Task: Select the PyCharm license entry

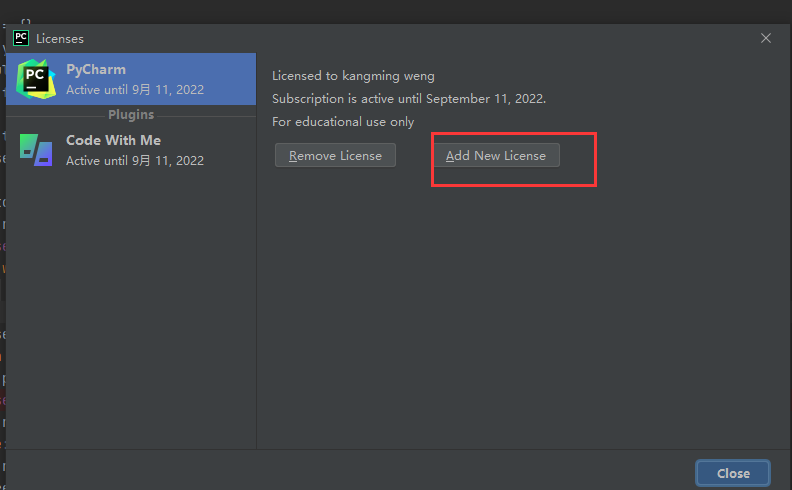Action: point(131,79)
